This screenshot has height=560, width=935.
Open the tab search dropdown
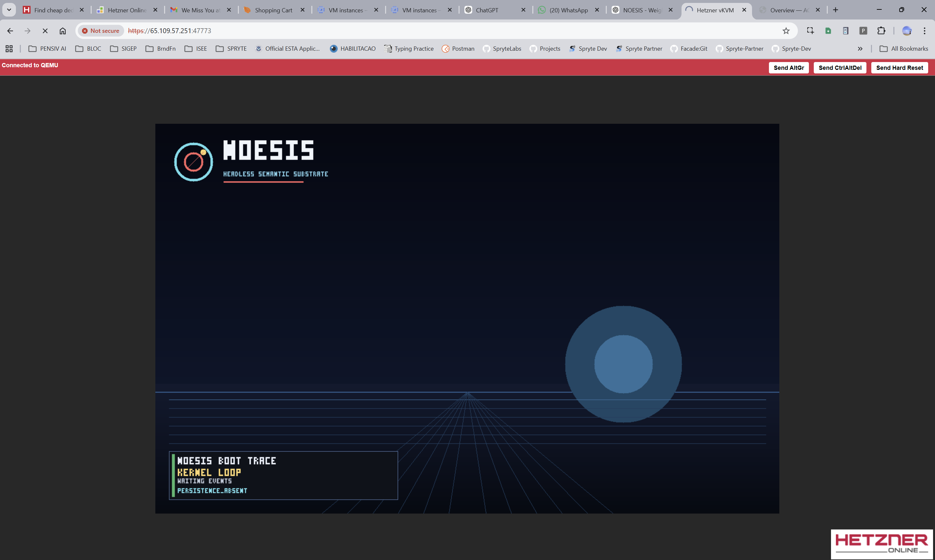(9, 10)
